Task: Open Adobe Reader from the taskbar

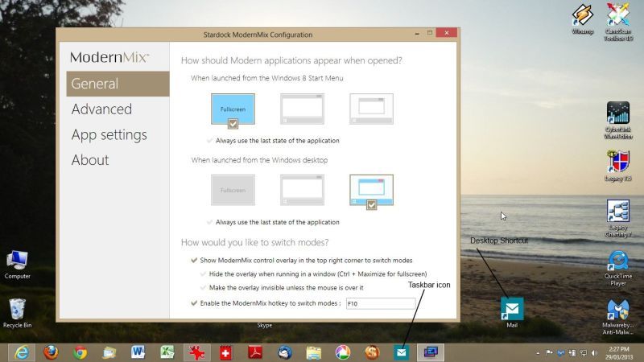Action: [255, 352]
